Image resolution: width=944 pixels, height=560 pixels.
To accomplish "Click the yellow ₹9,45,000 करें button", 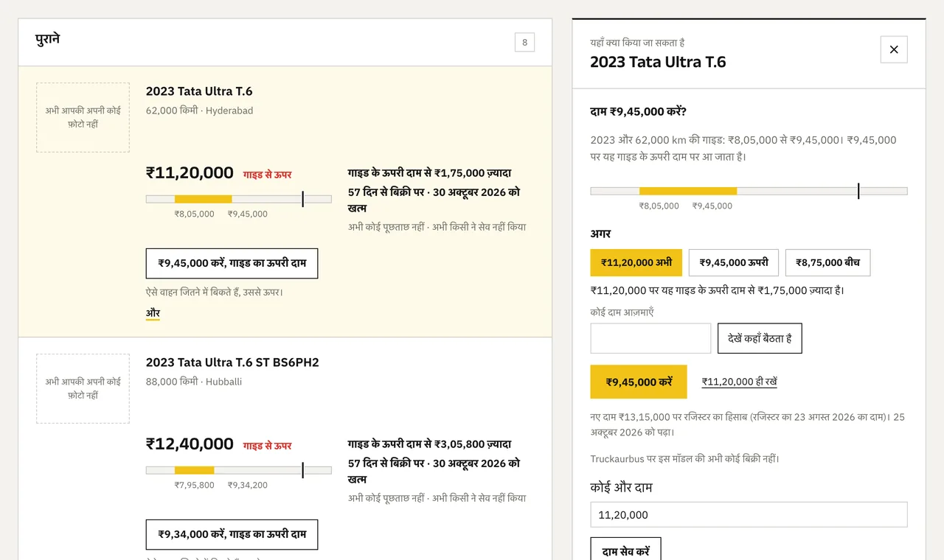I will (x=639, y=382).
